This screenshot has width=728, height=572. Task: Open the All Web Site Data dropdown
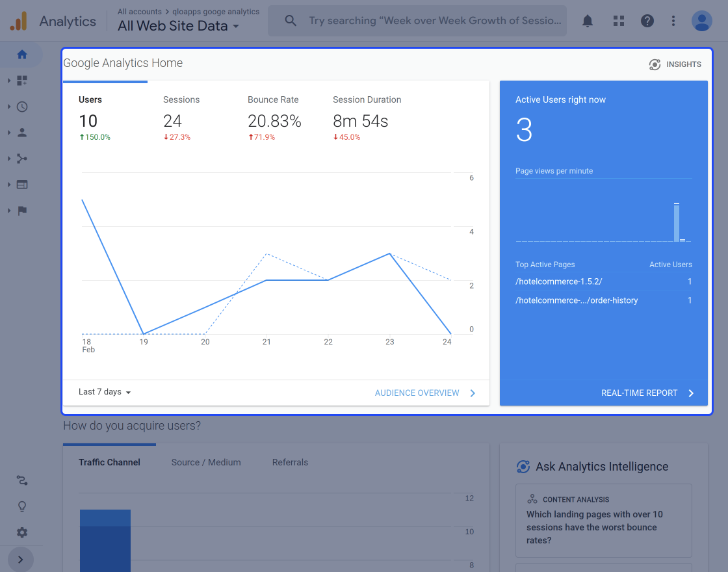[x=179, y=26]
